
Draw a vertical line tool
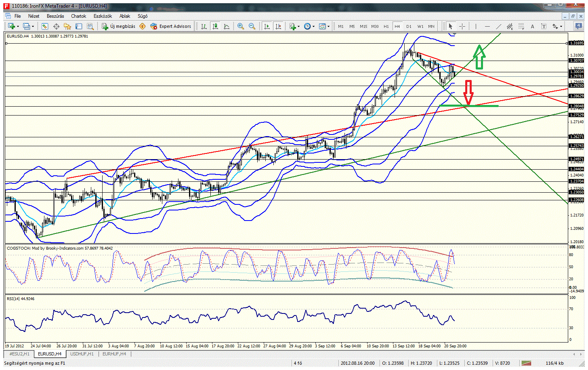(476, 26)
